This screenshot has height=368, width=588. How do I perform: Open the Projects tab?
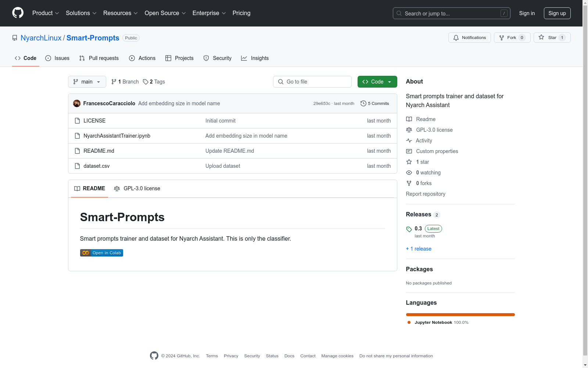(x=179, y=58)
